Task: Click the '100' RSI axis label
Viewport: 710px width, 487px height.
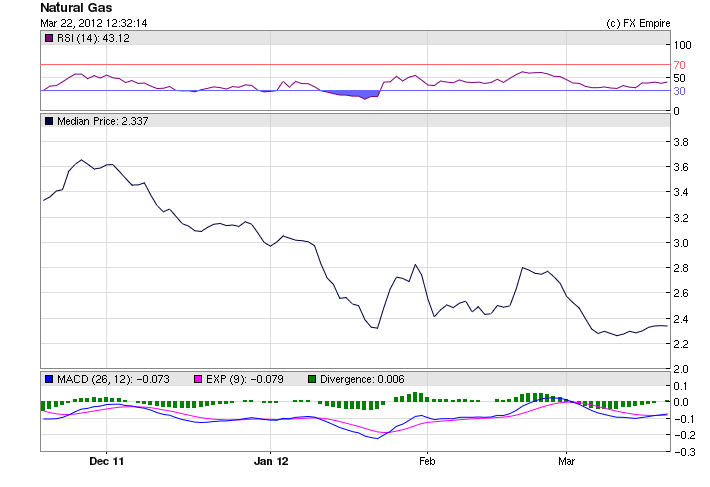Action: click(x=682, y=45)
